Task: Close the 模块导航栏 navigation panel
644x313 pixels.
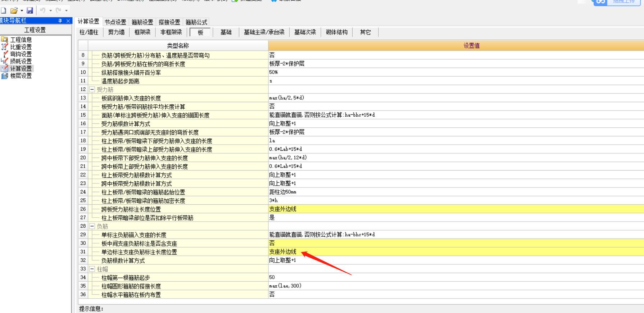Action: pos(68,21)
